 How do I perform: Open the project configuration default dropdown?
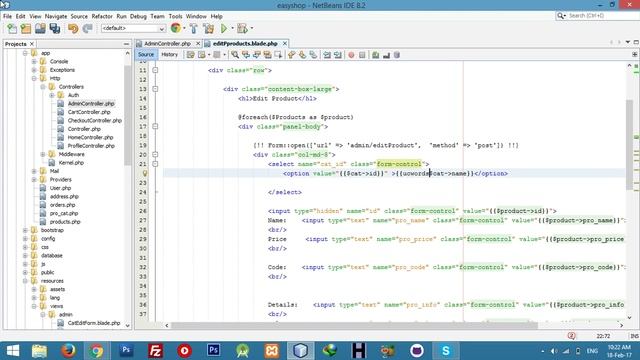133,28
